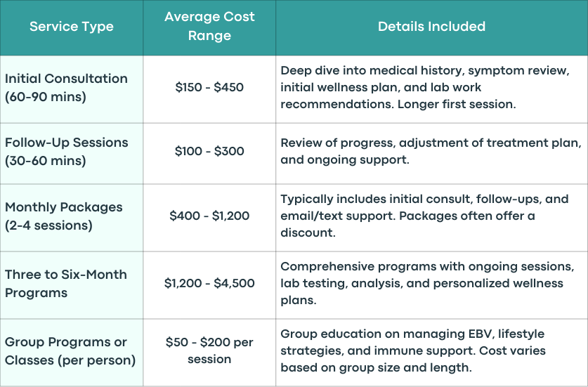This screenshot has width=588, height=387.
Task: Select the Three to Six-Month Programs cell
Action: click(x=71, y=285)
